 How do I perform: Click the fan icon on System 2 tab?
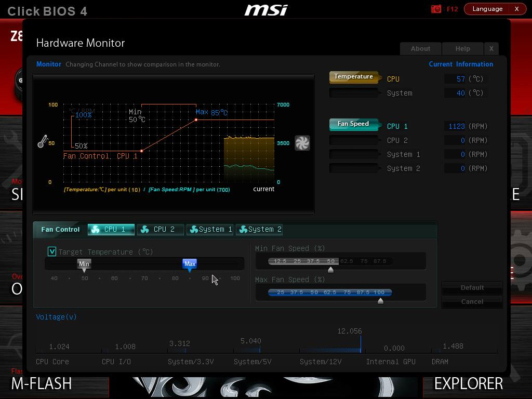click(x=243, y=229)
